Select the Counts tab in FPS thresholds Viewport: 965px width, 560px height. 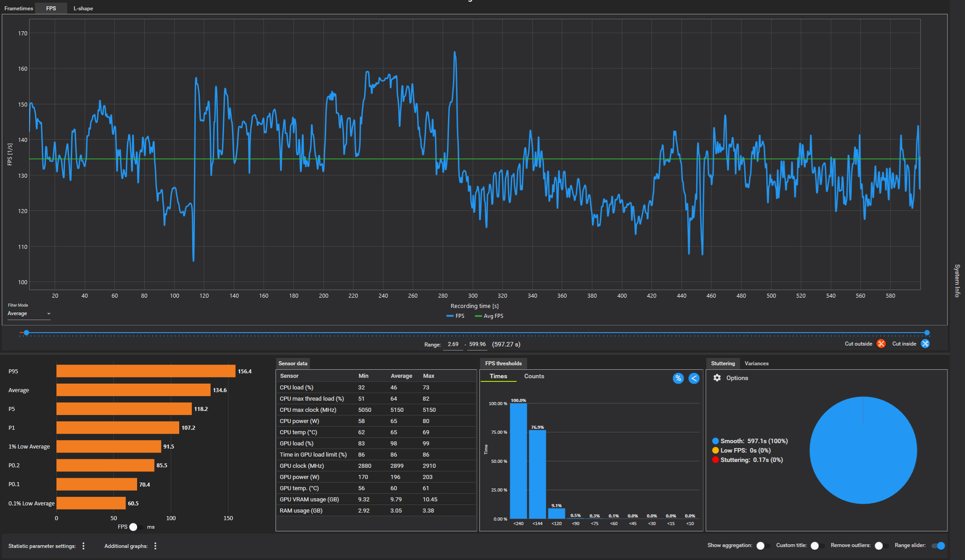(x=534, y=376)
